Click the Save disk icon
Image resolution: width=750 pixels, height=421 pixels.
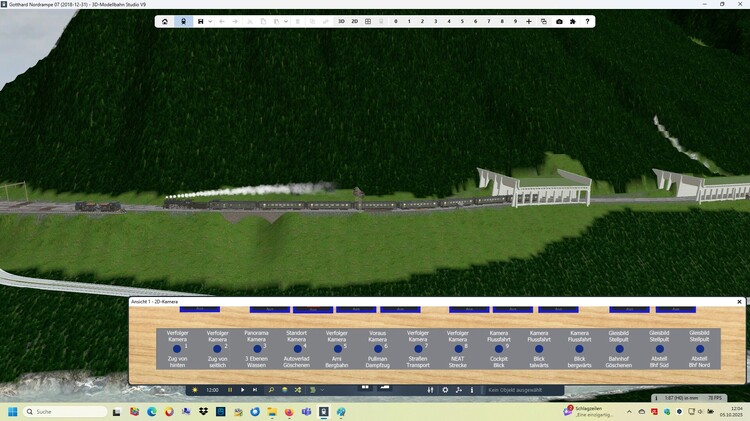pyautogui.click(x=200, y=21)
